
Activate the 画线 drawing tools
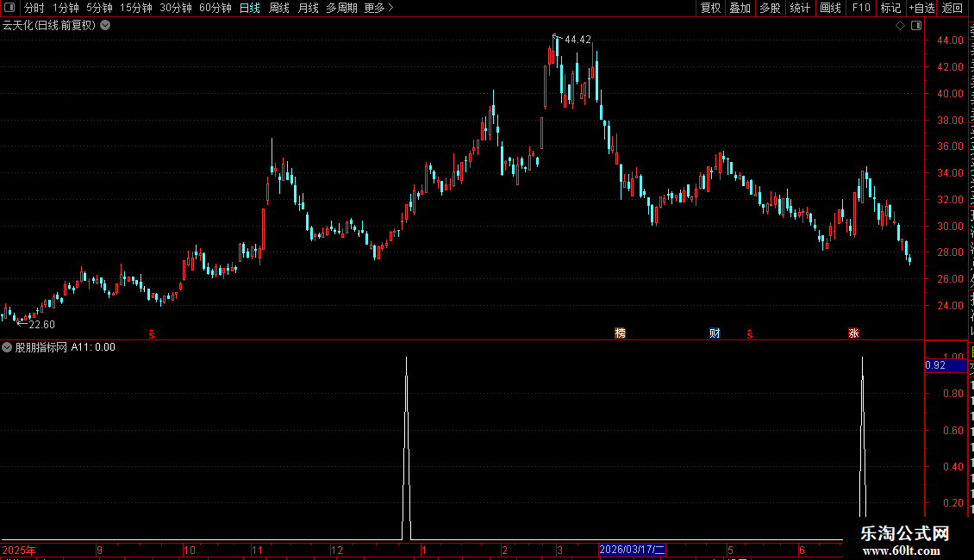pyautogui.click(x=831, y=8)
